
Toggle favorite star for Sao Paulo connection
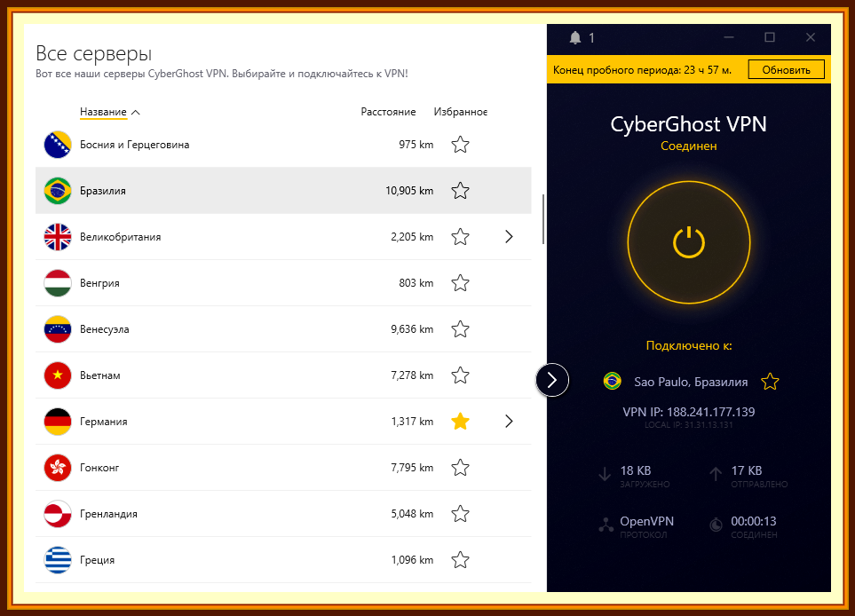click(770, 381)
